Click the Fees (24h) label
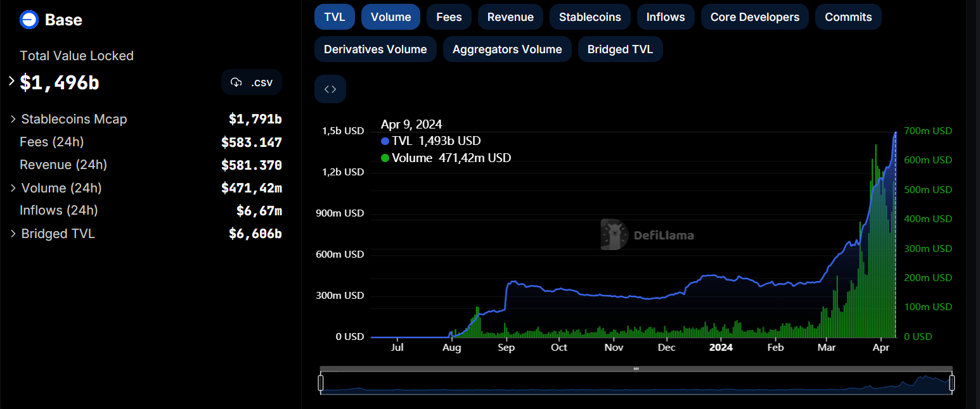 click(x=52, y=142)
